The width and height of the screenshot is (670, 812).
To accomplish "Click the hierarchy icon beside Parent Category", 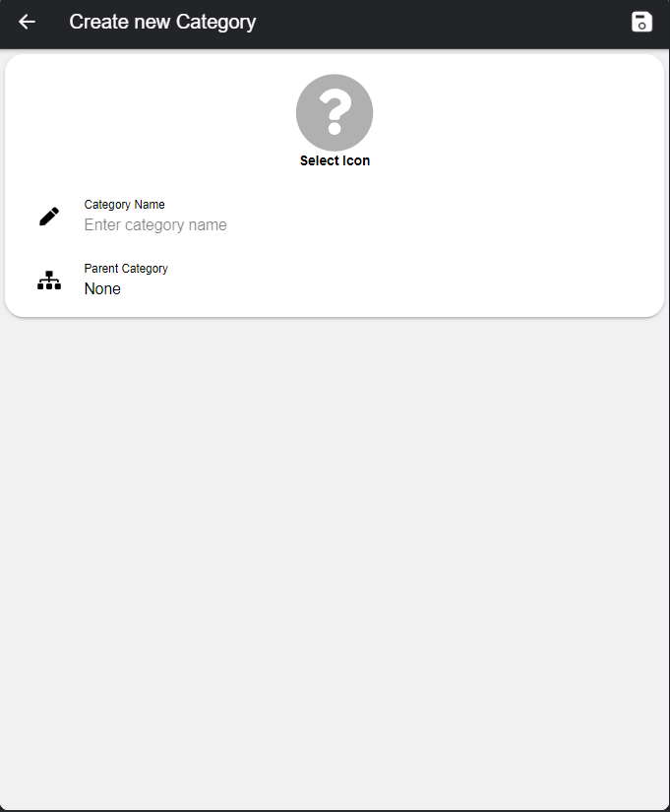I will pyautogui.click(x=49, y=281).
